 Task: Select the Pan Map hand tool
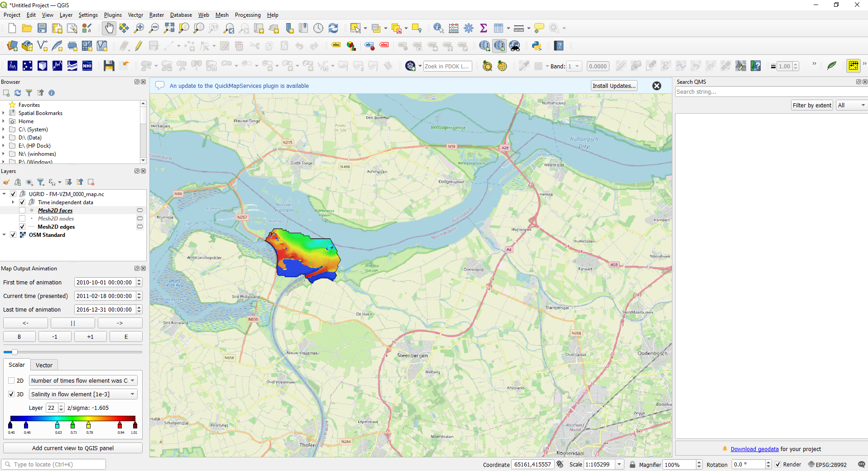[x=109, y=28]
